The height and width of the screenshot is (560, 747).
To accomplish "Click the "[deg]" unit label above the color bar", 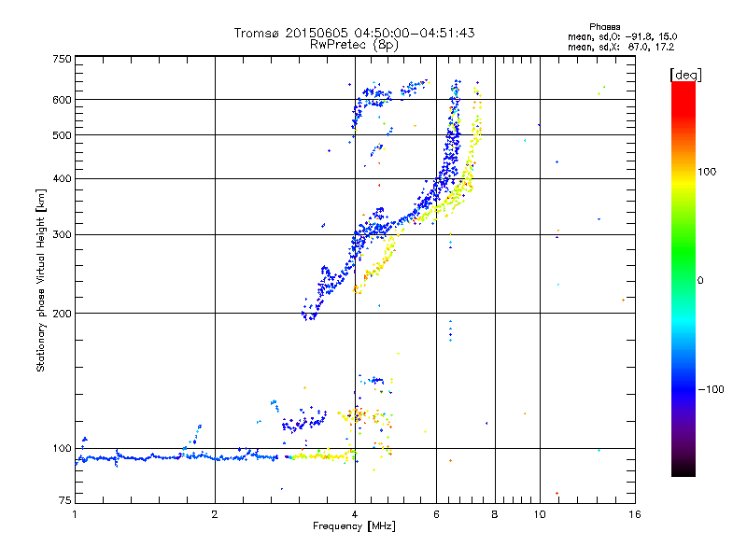I will 685,75.
